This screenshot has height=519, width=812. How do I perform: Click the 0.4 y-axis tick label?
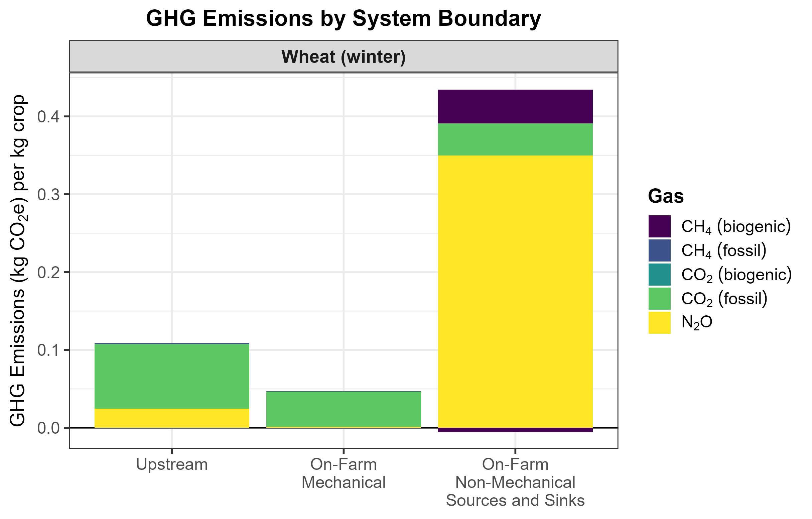pyautogui.click(x=48, y=117)
